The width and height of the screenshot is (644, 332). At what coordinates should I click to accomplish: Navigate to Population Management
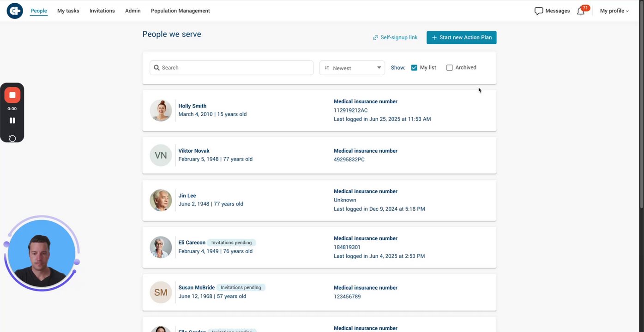181,11
